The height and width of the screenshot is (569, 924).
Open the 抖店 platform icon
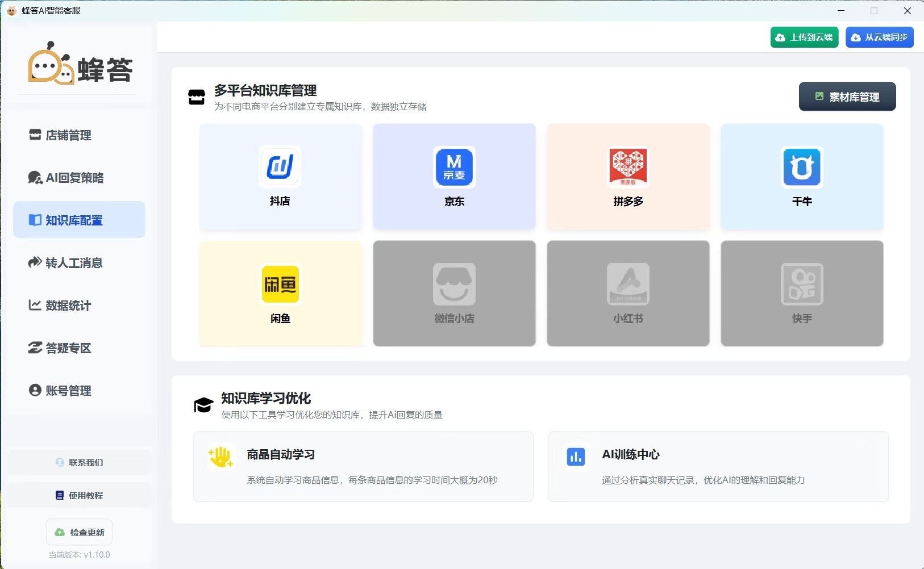click(x=280, y=167)
